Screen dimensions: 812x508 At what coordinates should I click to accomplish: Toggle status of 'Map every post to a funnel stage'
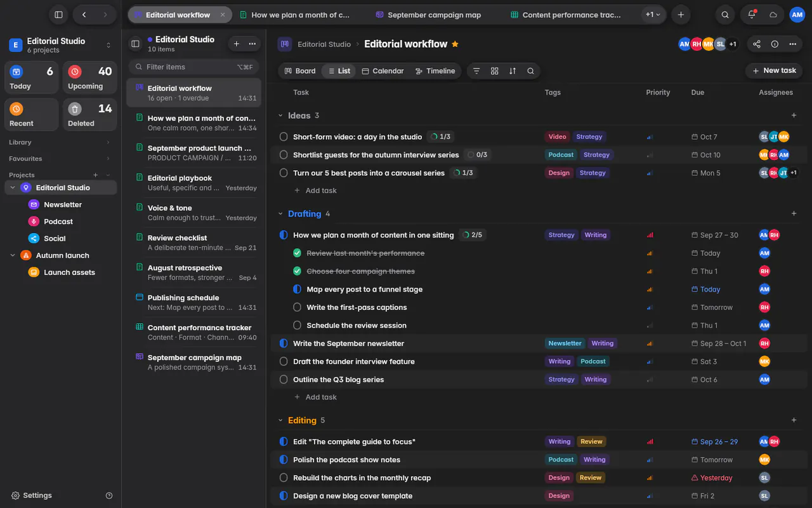[297, 289]
